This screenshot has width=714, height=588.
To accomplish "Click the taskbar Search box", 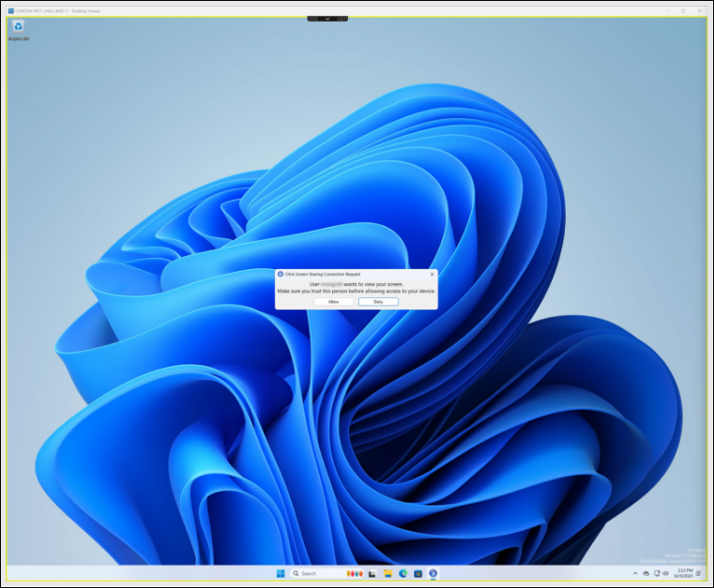I will pyautogui.click(x=316, y=573).
